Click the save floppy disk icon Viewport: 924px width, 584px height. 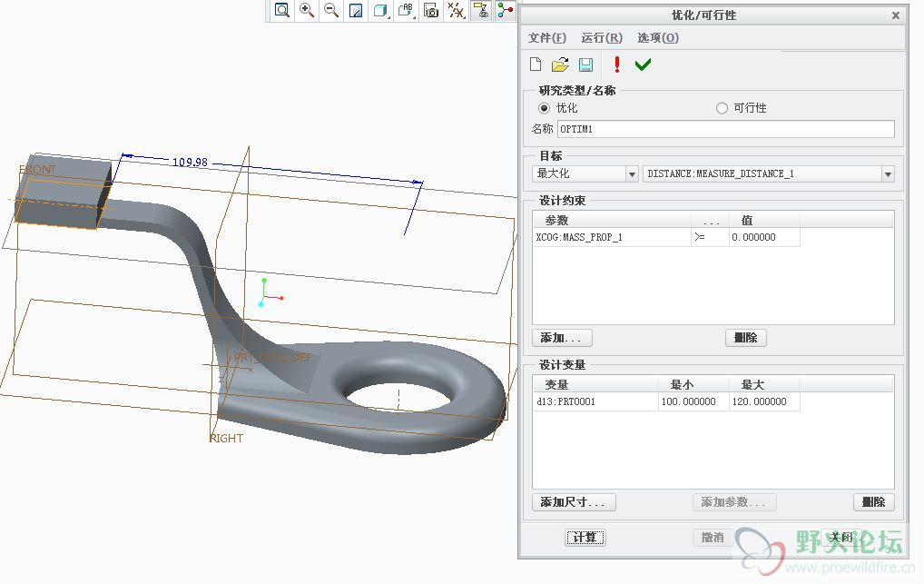tap(585, 64)
